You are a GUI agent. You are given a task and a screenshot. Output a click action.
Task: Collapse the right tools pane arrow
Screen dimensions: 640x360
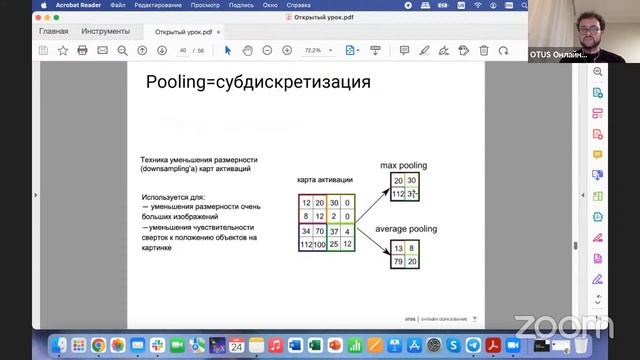point(583,196)
